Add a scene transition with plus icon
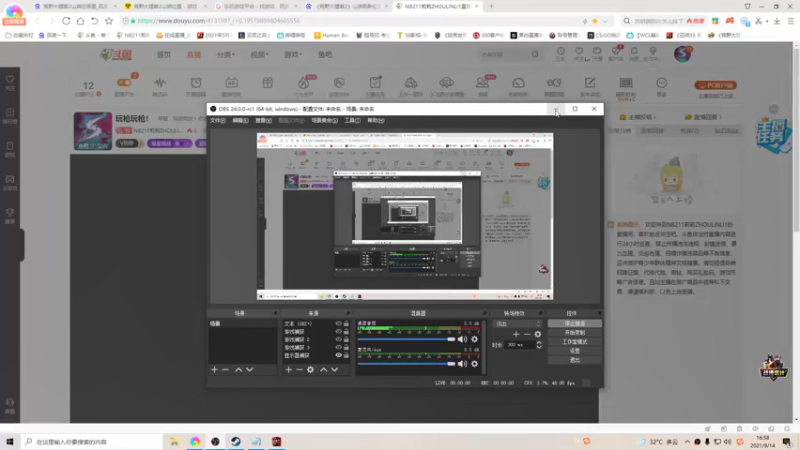 (516, 334)
